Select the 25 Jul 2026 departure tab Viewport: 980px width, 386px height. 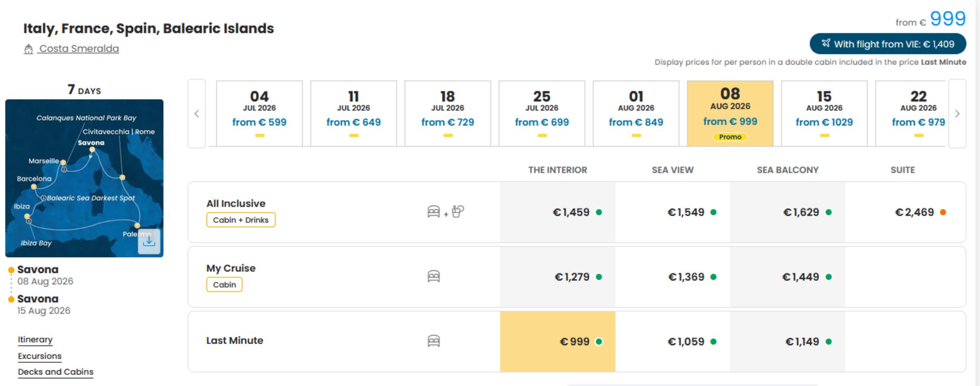(x=542, y=113)
